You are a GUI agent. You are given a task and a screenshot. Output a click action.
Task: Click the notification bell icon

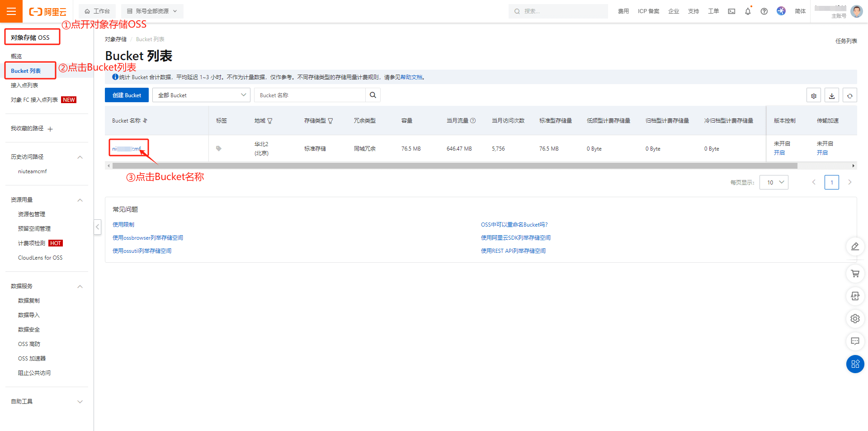click(x=748, y=11)
